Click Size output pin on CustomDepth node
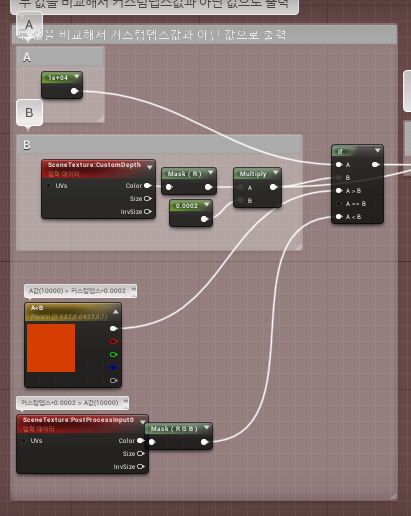 [x=148, y=199]
